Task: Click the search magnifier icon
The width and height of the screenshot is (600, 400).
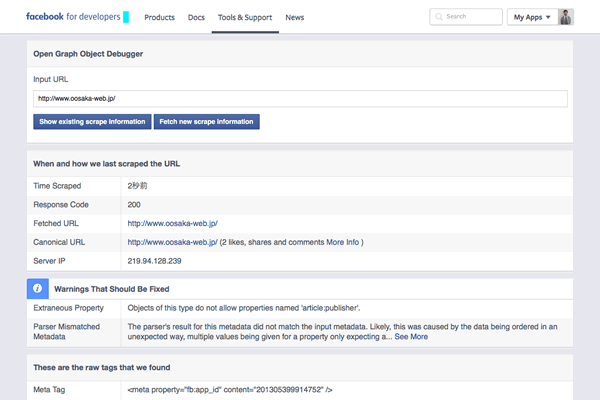Action: (439, 17)
